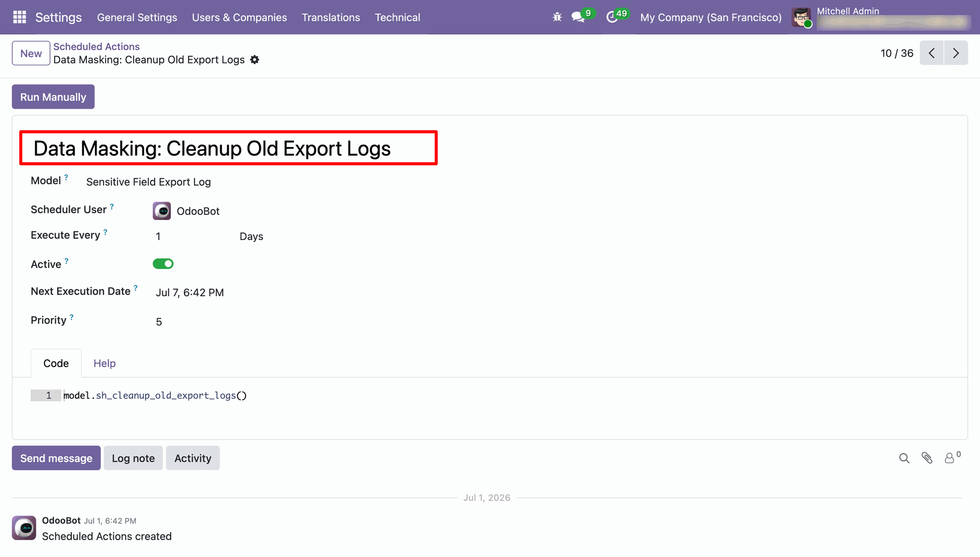This screenshot has height=557, width=980.
Task: Open the apps grid home menu
Action: (19, 17)
